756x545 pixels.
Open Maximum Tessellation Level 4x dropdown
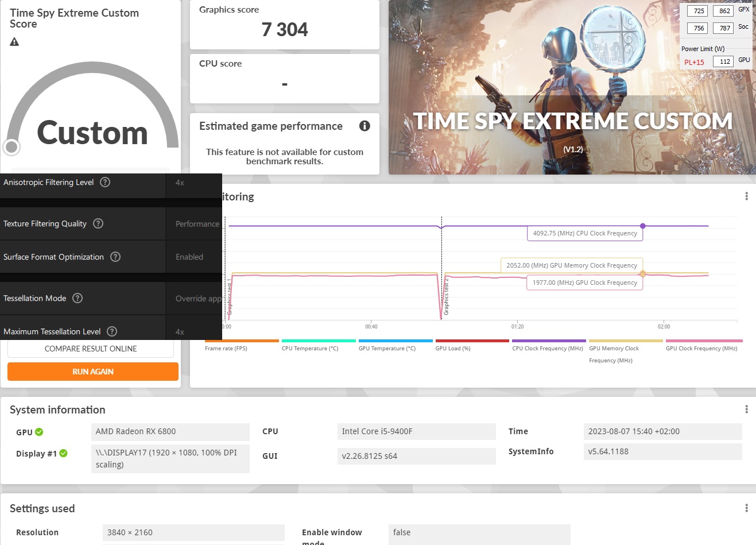click(x=194, y=328)
